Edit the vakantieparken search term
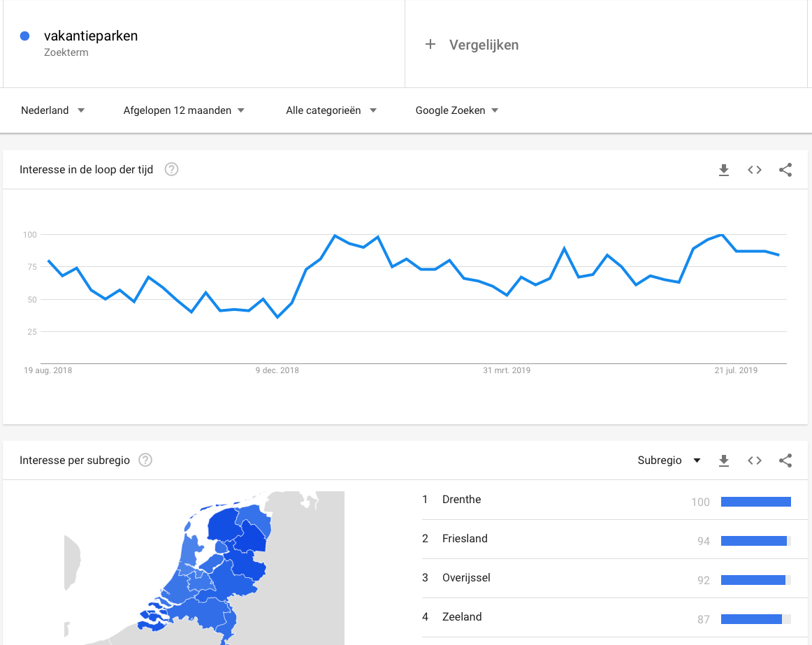 [x=91, y=36]
